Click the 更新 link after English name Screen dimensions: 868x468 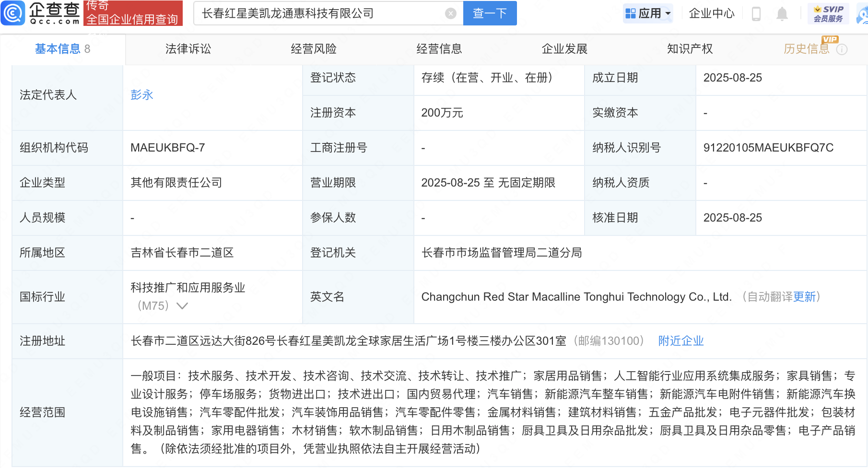[804, 297]
